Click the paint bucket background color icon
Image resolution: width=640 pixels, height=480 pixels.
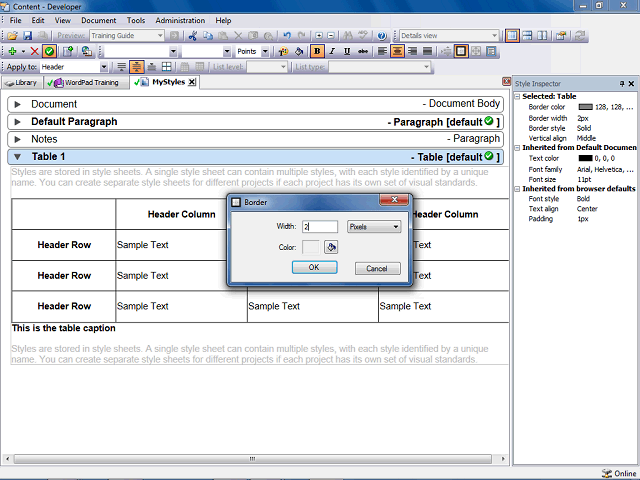tap(299, 51)
